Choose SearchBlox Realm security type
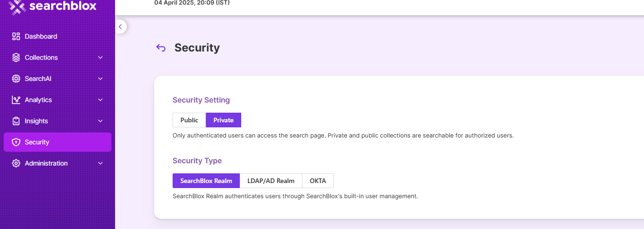The height and width of the screenshot is (229, 644). (206, 181)
